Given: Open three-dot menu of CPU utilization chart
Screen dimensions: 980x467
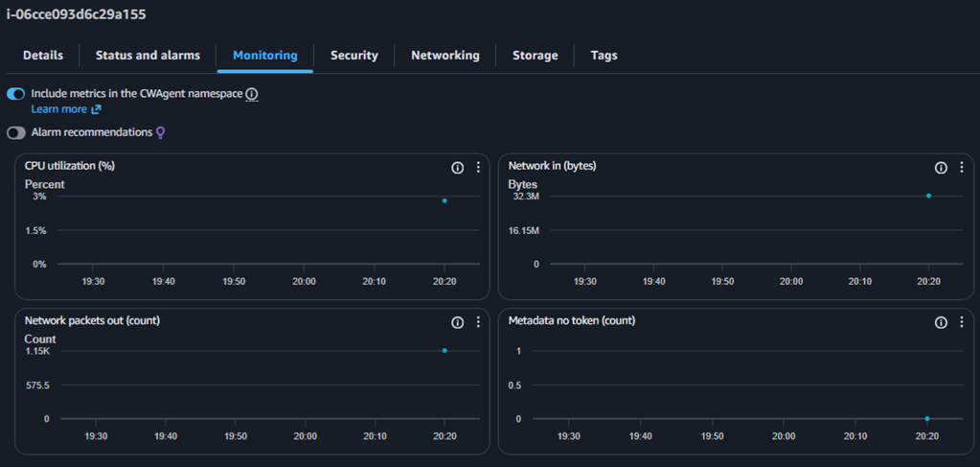Looking at the screenshot, I should click(x=478, y=168).
